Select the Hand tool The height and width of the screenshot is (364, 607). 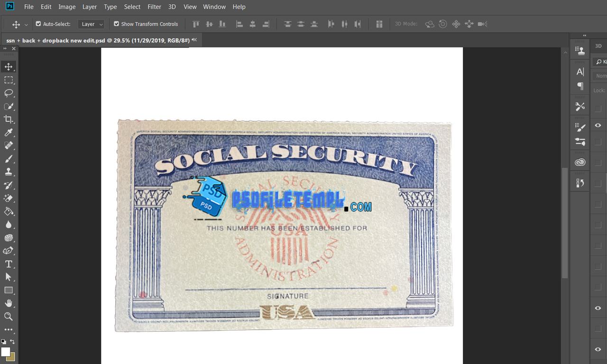[x=9, y=303]
